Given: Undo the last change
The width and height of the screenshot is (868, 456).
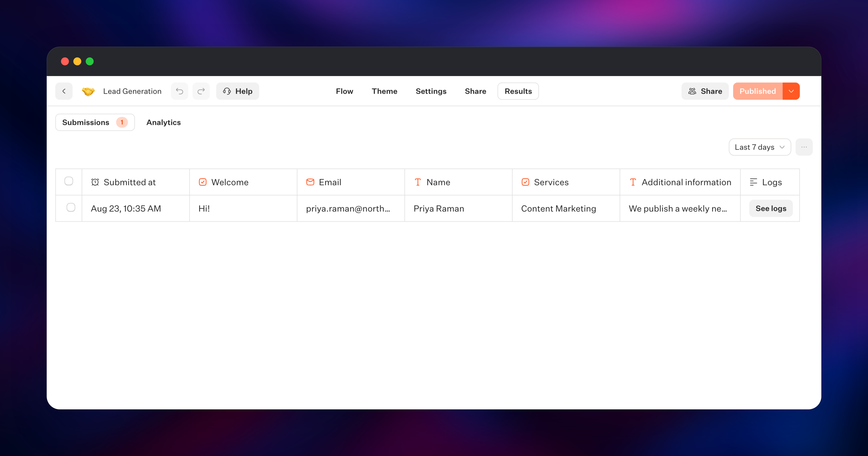Looking at the screenshot, I should 180,91.
